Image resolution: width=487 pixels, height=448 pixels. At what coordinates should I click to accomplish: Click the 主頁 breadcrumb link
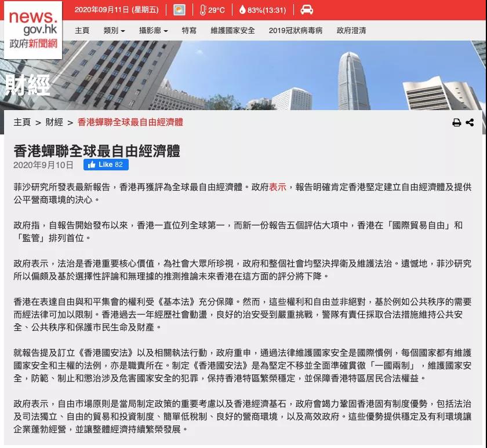coord(22,122)
